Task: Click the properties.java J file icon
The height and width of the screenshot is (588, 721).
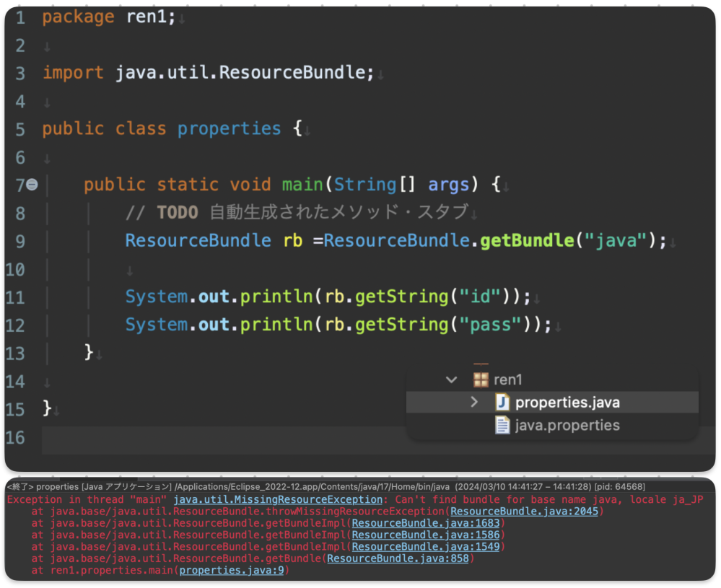Action: (502, 402)
